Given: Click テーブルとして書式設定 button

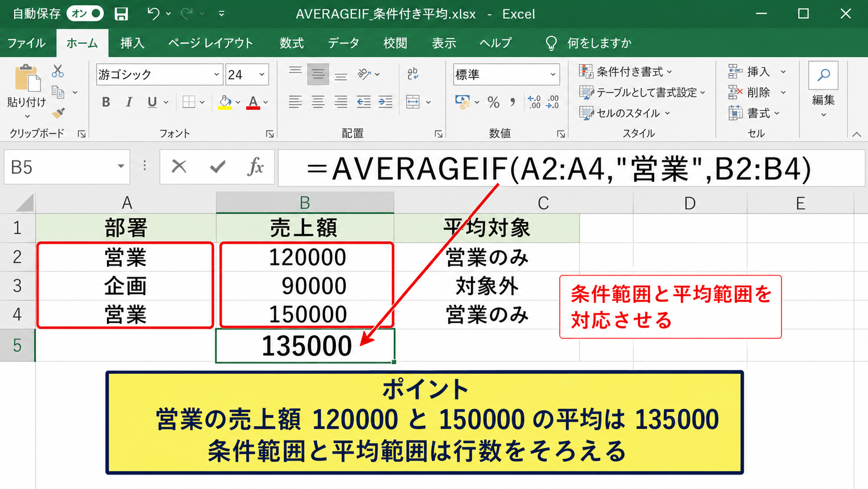Looking at the screenshot, I should [643, 92].
